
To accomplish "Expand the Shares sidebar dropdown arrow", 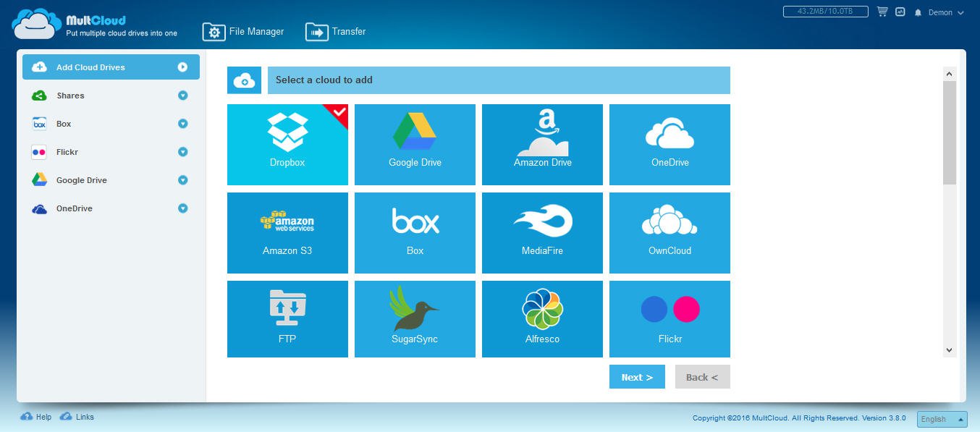I will click(x=182, y=96).
